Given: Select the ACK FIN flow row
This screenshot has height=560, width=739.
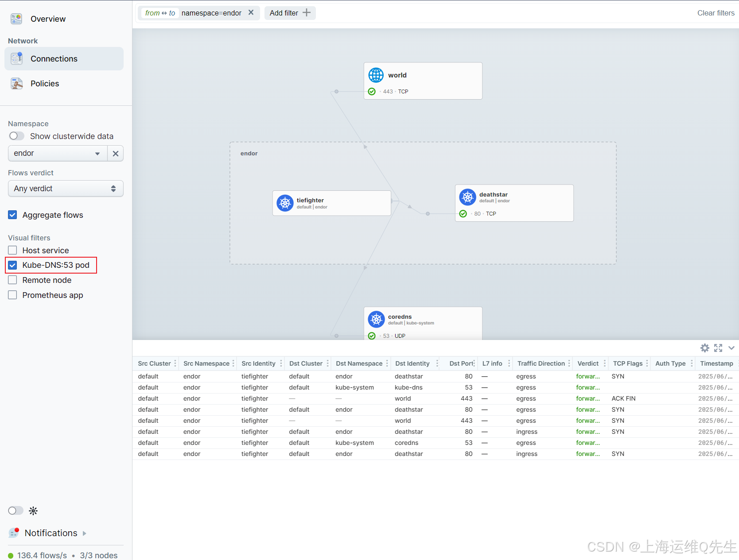Looking at the screenshot, I should pos(436,398).
